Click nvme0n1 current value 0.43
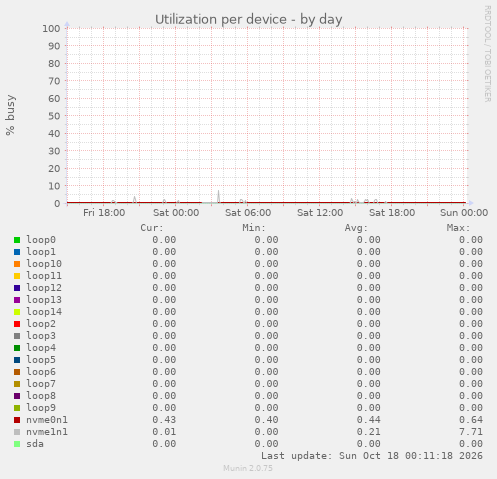497x479 pixels. click(164, 420)
